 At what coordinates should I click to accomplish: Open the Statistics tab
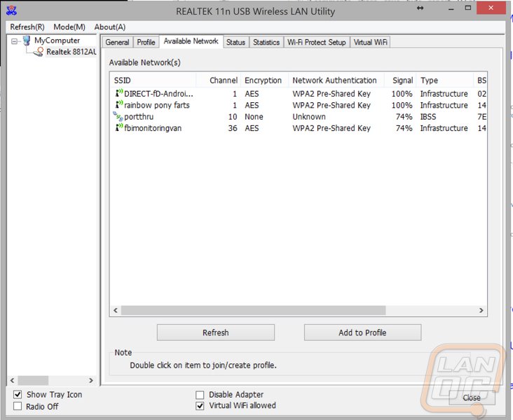pyautogui.click(x=266, y=42)
